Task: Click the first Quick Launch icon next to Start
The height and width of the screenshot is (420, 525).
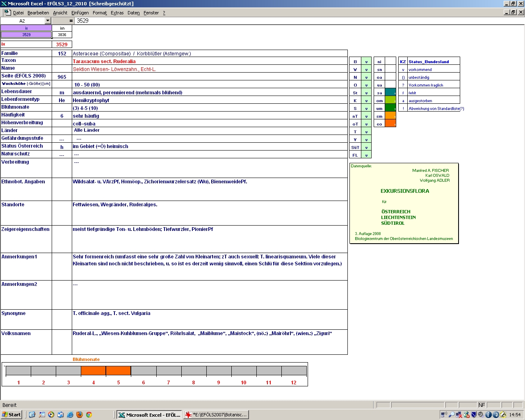Action: (32, 415)
